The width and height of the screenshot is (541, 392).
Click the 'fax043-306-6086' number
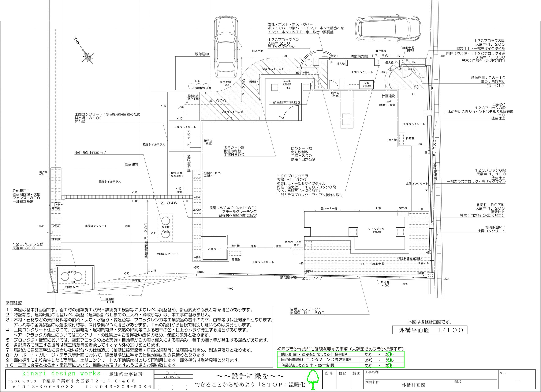119,387
